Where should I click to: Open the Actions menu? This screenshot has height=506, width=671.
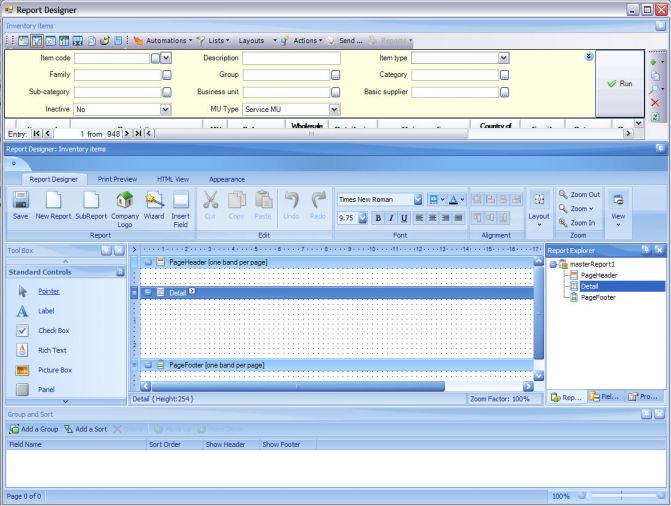tap(302, 41)
